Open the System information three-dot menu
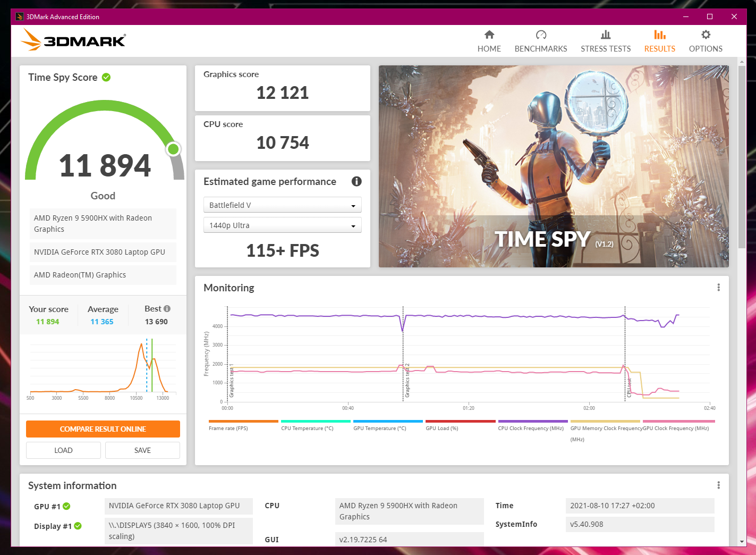This screenshot has height=555, width=756. click(x=718, y=485)
